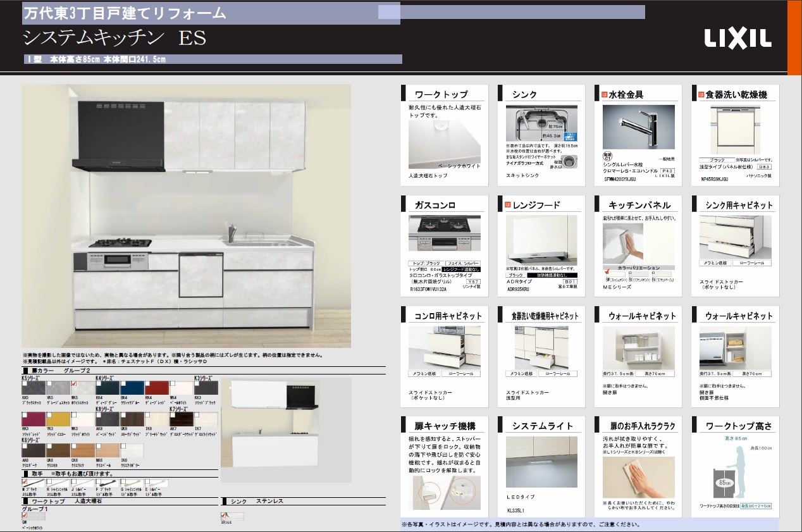Click the P43 page reference box
This screenshot has width=802, height=532.
click(668, 171)
